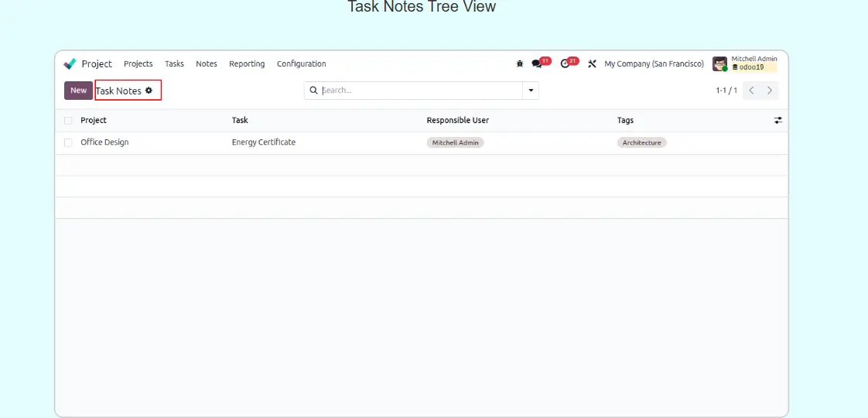Tick the select-all header checkbox

tap(68, 121)
